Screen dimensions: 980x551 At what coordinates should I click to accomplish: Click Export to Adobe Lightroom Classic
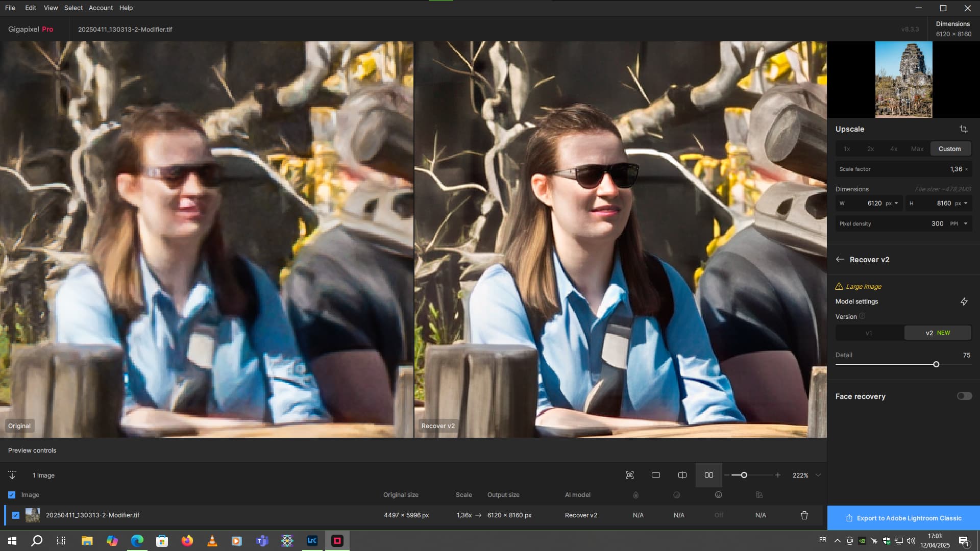[x=903, y=518]
